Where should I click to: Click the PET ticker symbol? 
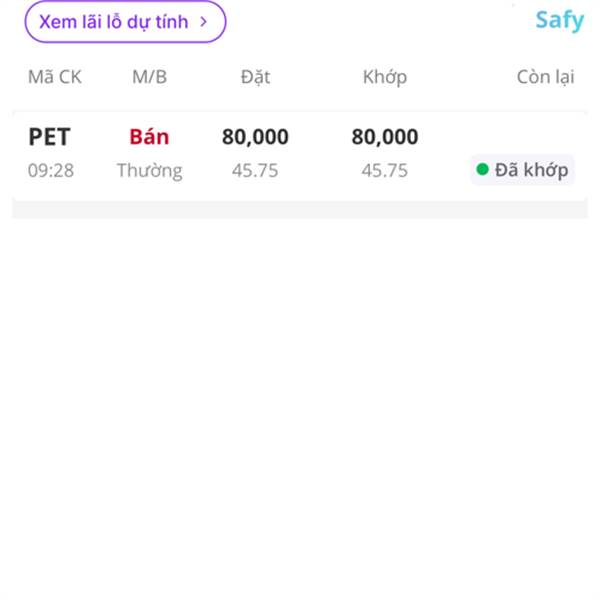[x=49, y=137]
